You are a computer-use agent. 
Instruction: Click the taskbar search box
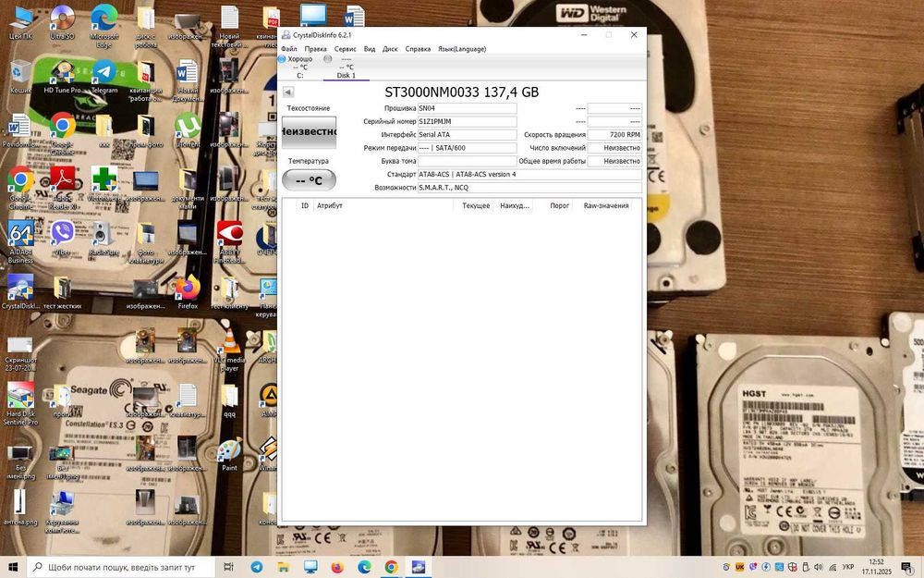(121, 567)
